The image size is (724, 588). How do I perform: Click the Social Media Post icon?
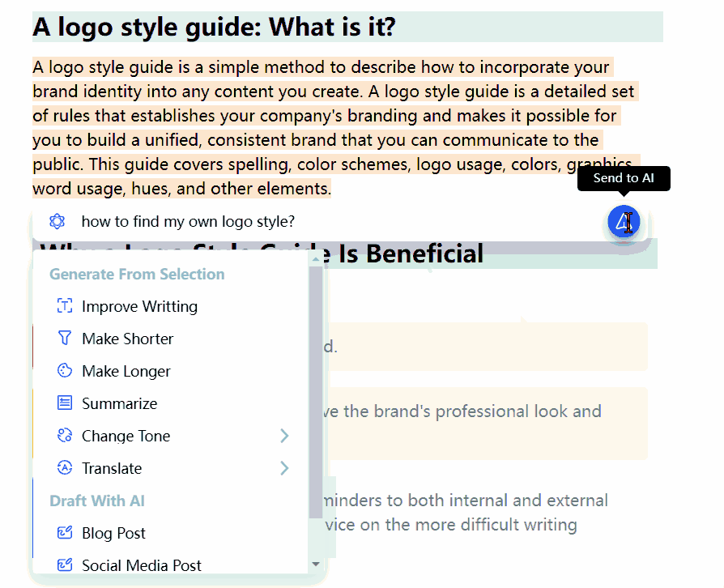click(x=65, y=565)
